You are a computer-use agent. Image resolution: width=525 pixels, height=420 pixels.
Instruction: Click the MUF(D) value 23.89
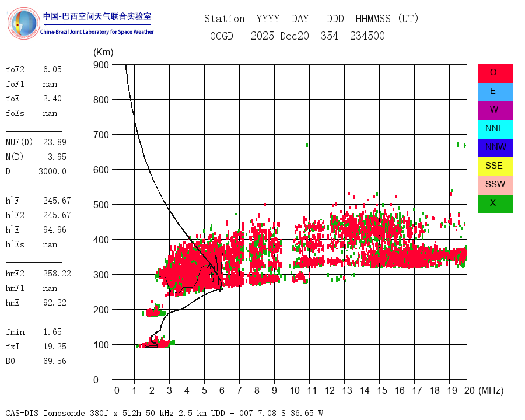point(55,142)
